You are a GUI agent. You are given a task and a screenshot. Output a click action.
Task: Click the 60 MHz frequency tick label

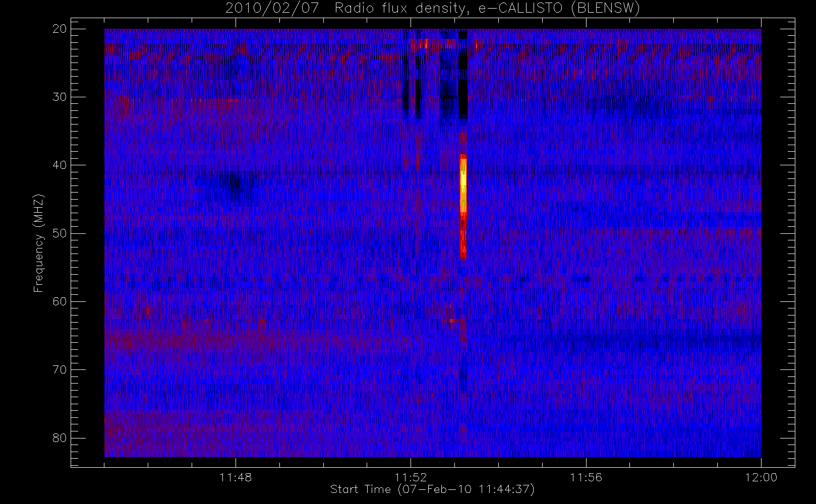[x=60, y=301]
